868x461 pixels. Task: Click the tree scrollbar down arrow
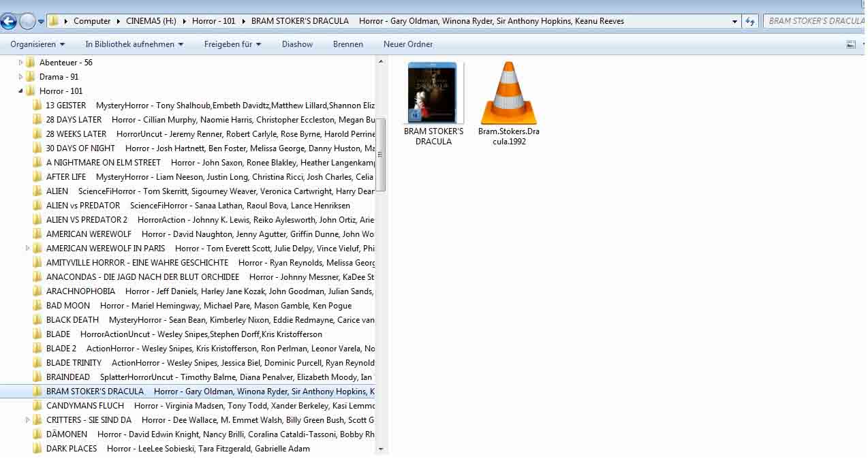tap(381, 449)
